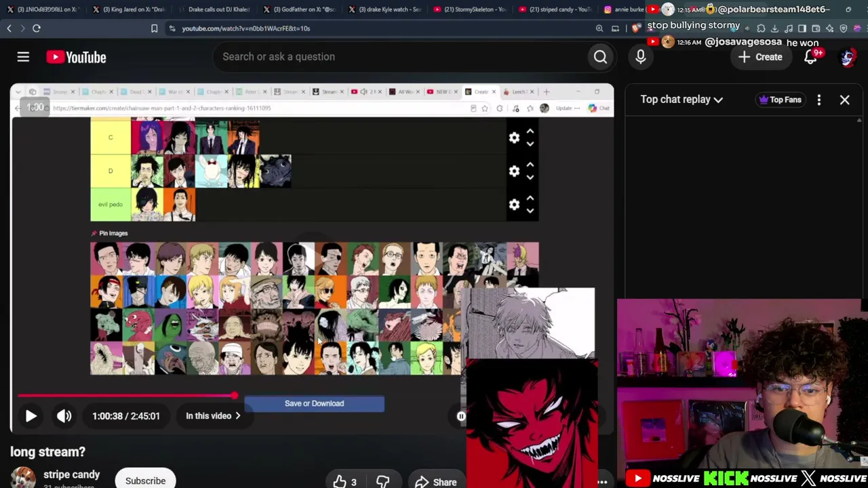
Task: Move tier D row up
Action: (x=530, y=165)
